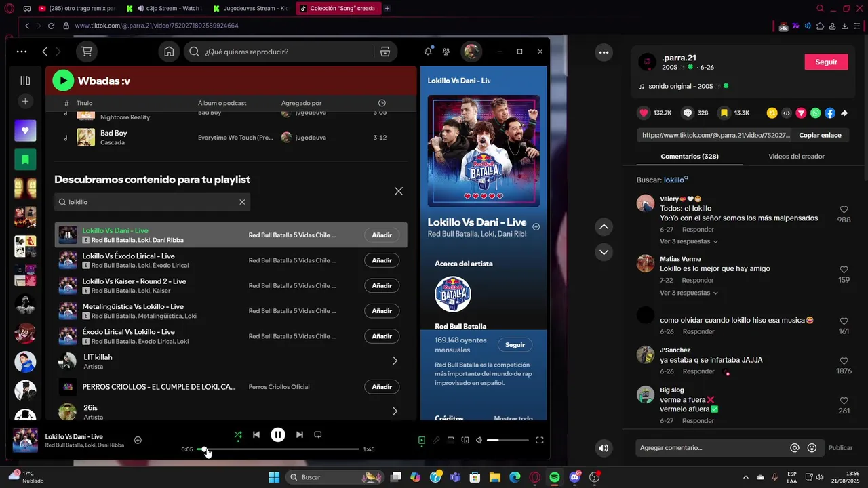868x488 pixels.
Task: Expand the 26is artist result
Action: point(395,411)
